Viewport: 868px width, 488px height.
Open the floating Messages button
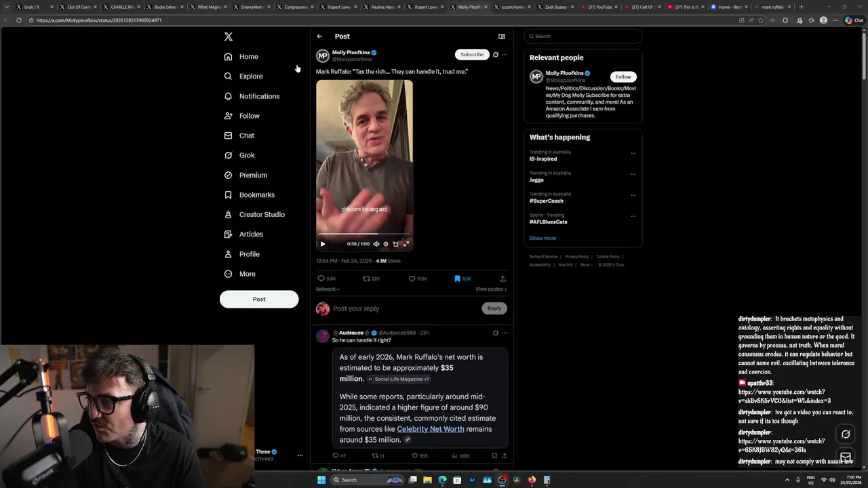pyautogui.click(x=846, y=457)
